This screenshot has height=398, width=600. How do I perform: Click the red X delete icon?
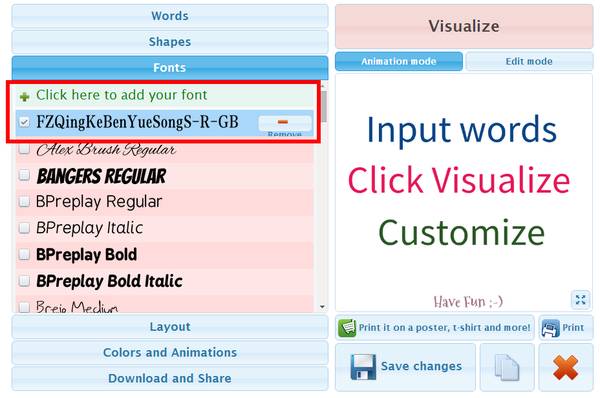point(565,367)
